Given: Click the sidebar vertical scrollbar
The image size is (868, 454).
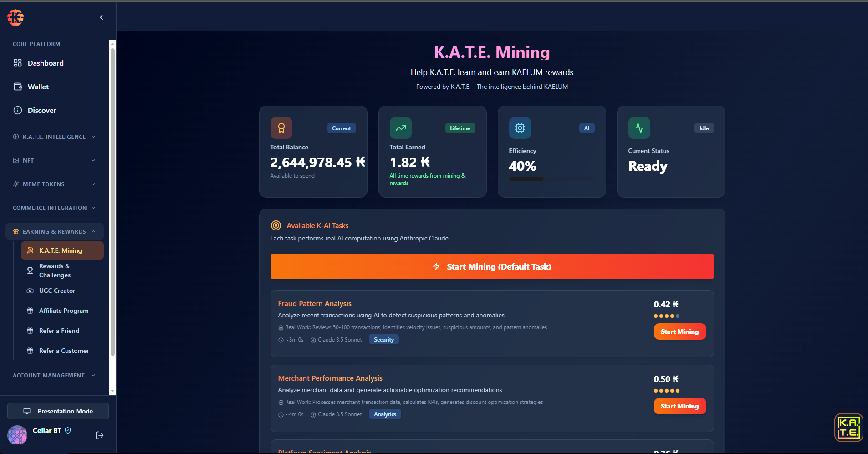Looking at the screenshot, I should point(112,203).
